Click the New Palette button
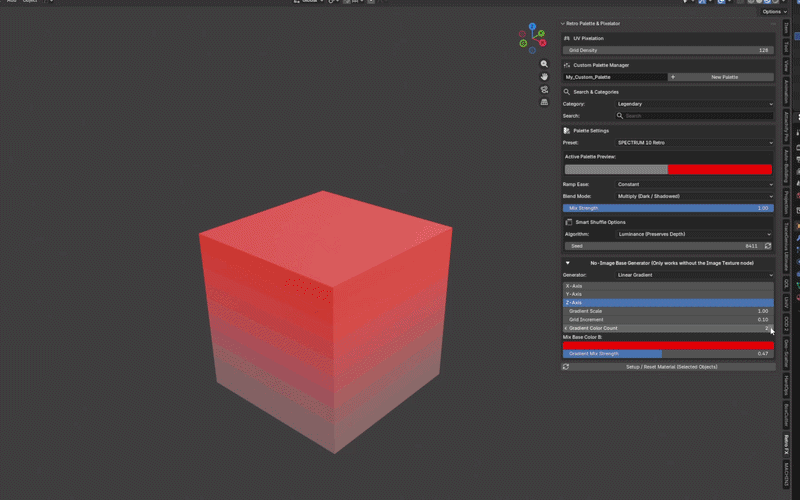Screen dimensions: 800x500 720,77
